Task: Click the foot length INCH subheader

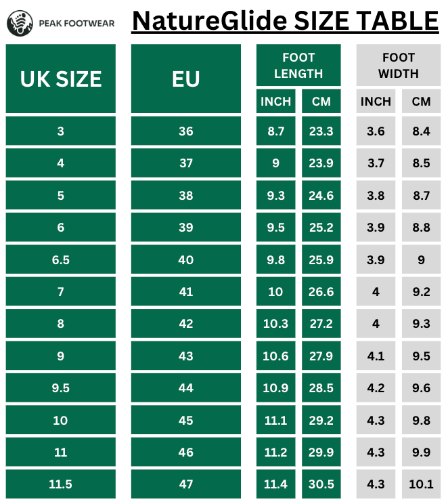Action: tap(276, 102)
